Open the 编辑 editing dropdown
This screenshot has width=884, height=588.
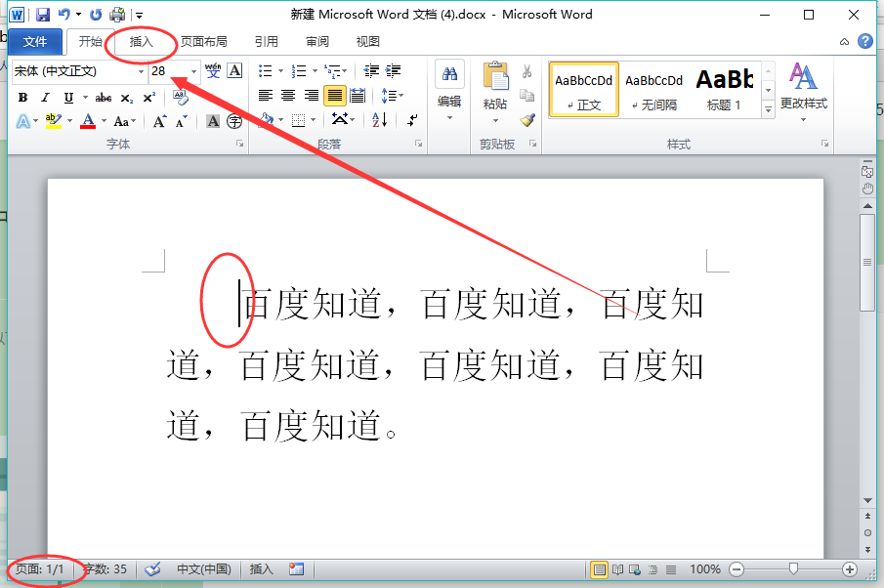(x=449, y=90)
